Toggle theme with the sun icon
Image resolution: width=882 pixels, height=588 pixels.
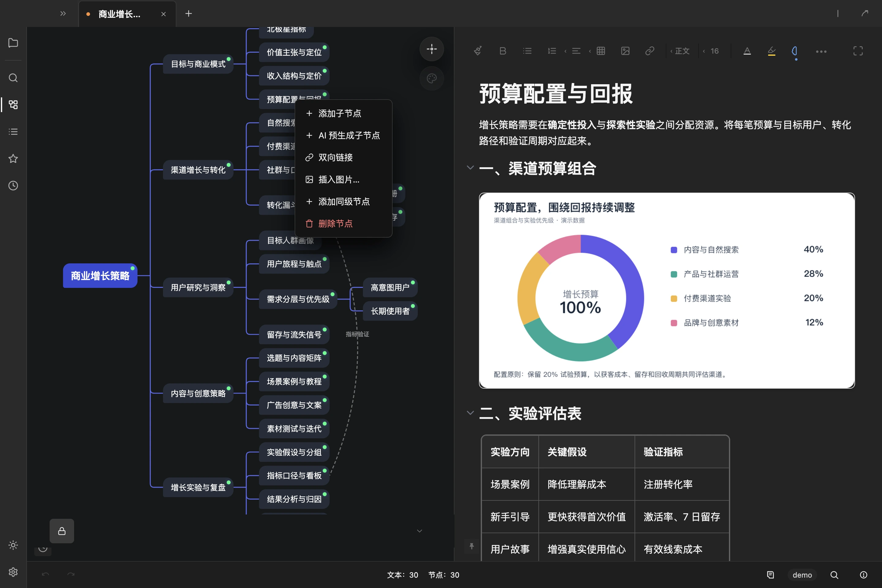[x=13, y=545]
